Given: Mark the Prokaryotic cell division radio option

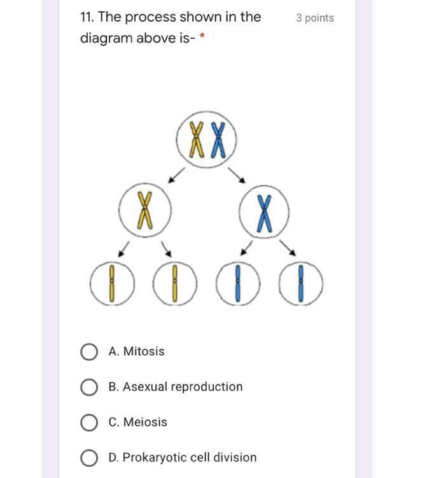Looking at the screenshot, I should 90,458.
